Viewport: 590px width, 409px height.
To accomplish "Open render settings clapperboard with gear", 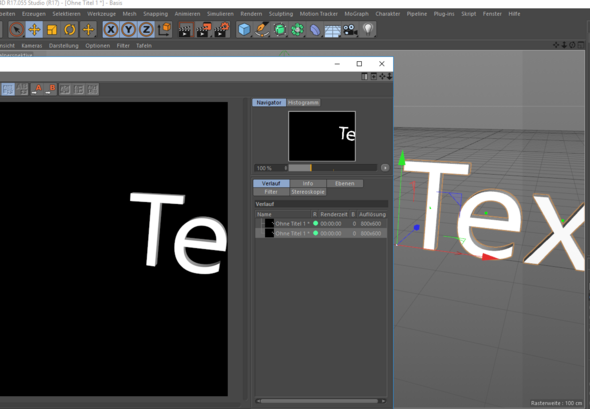I will click(222, 30).
